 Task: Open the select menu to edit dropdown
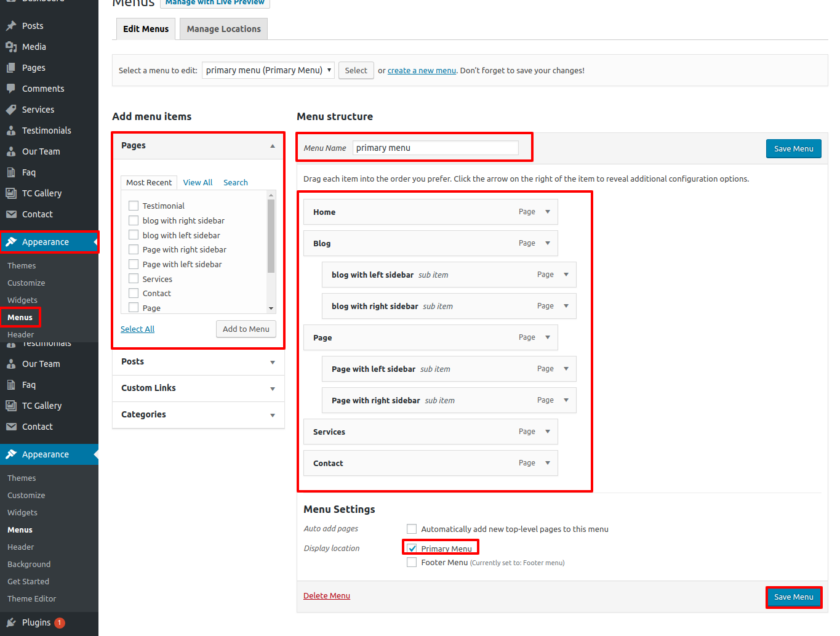[x=268, y=70]
